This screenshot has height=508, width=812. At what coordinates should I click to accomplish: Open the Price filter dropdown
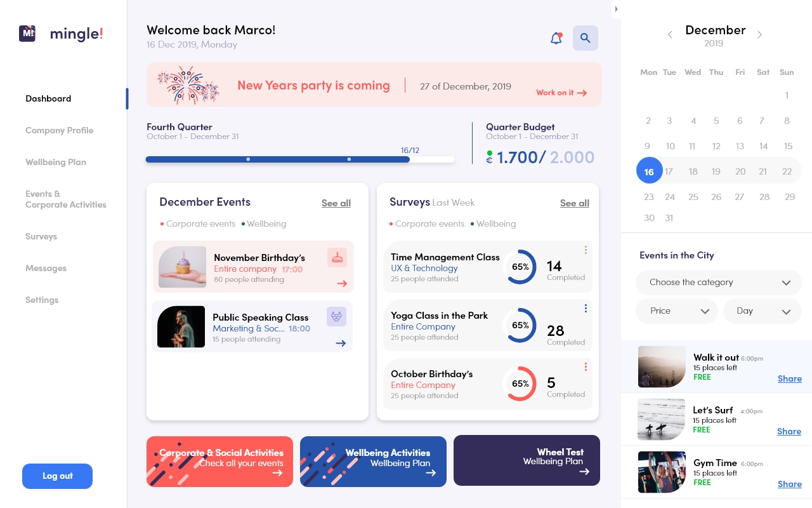coord(676,311)
